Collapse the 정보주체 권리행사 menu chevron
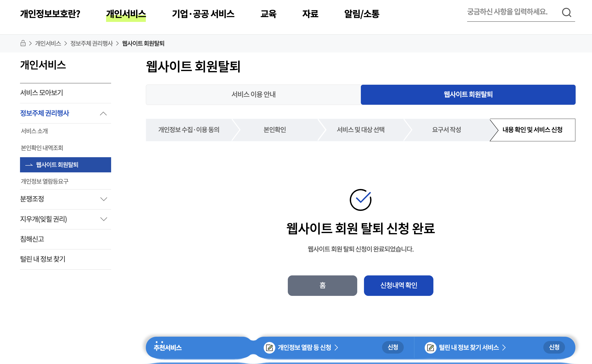Screen dimensions: 592x364 pyautogui.click(x=103, y=113)
